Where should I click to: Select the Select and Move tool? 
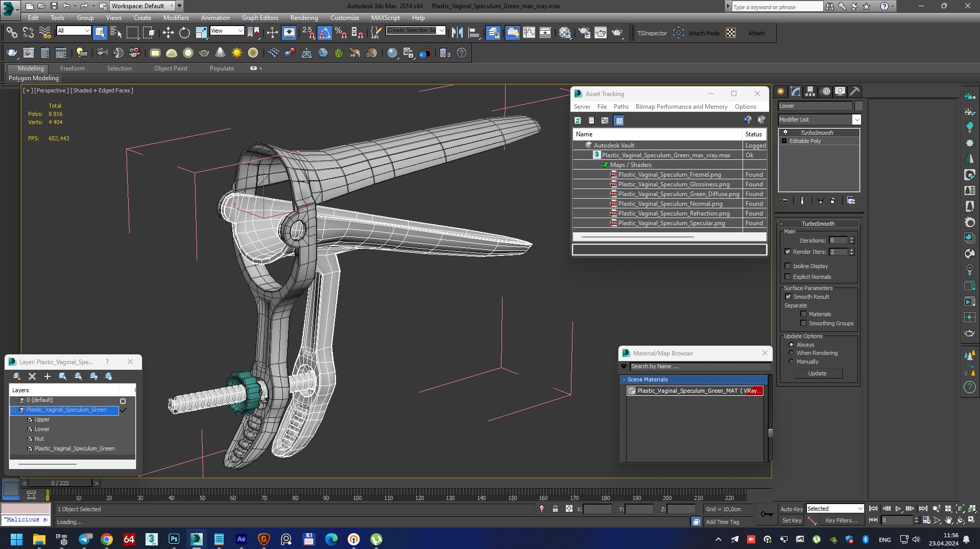tap(168, 33)
